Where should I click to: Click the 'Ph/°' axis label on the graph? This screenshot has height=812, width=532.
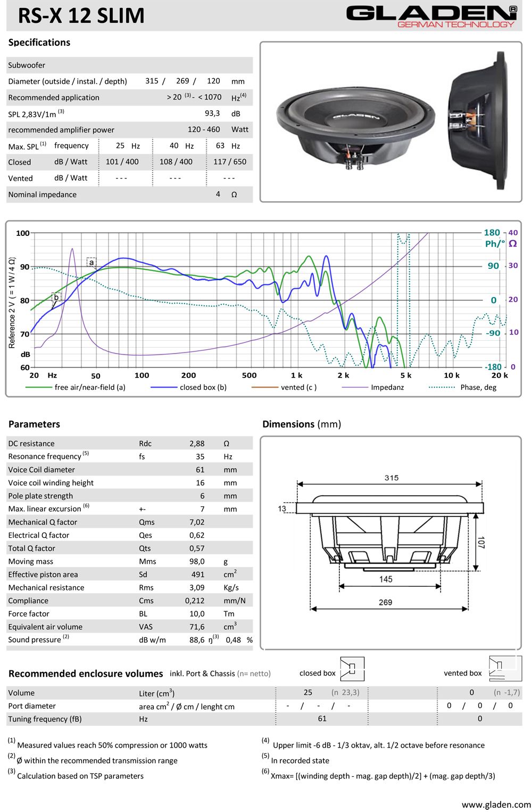click(495, 244)
